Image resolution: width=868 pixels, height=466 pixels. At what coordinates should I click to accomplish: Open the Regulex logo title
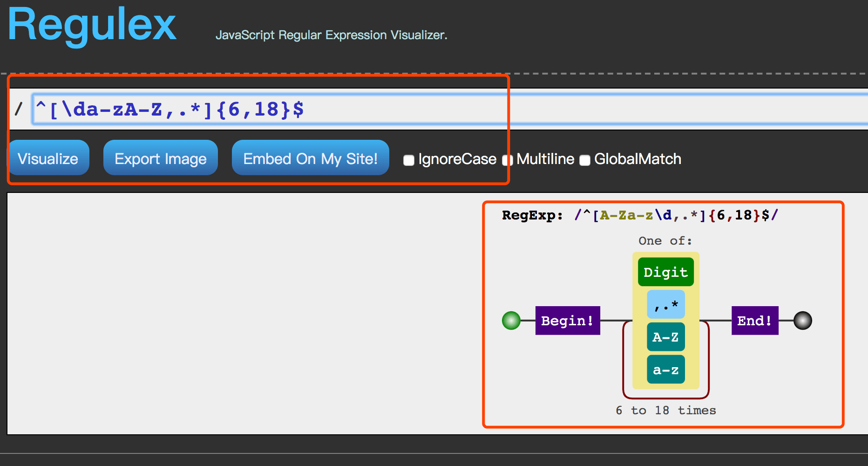92,24
